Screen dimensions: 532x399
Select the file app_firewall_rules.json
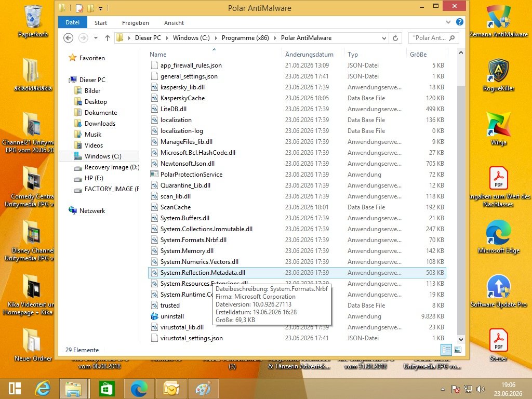point(191,65)
